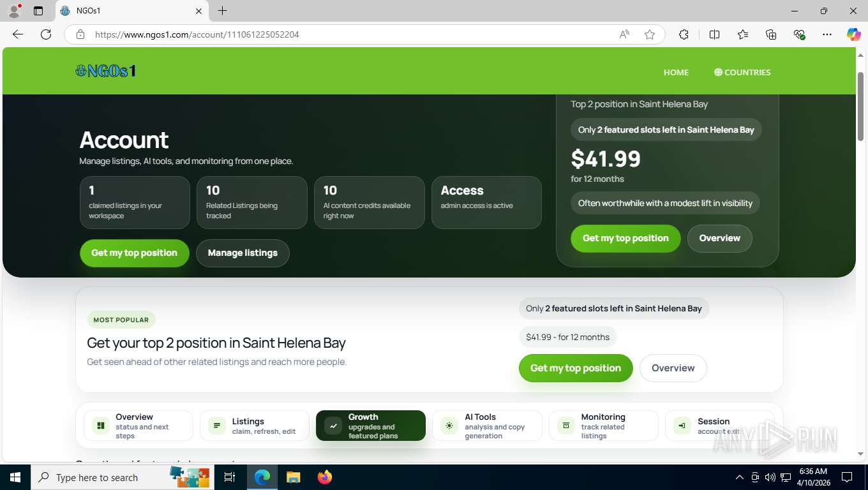Click AI content credits card
The image size is (868, 490).
coord(370,202)
